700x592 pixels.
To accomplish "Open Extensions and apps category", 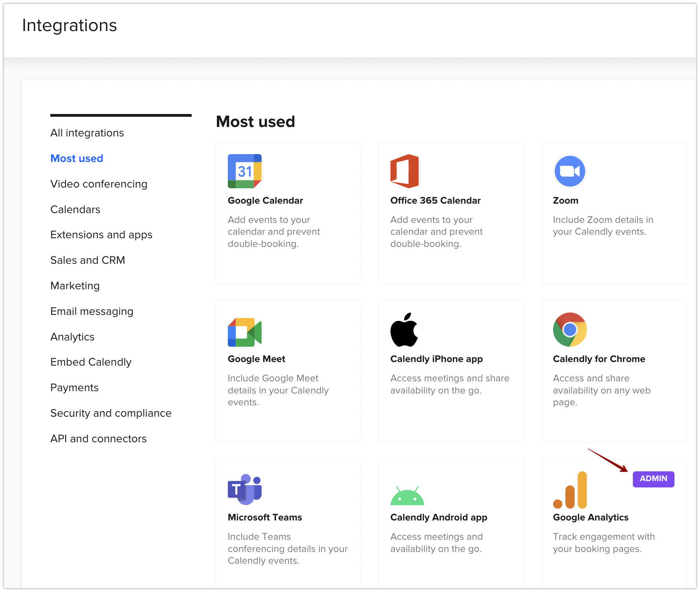I will pos(101,235).
